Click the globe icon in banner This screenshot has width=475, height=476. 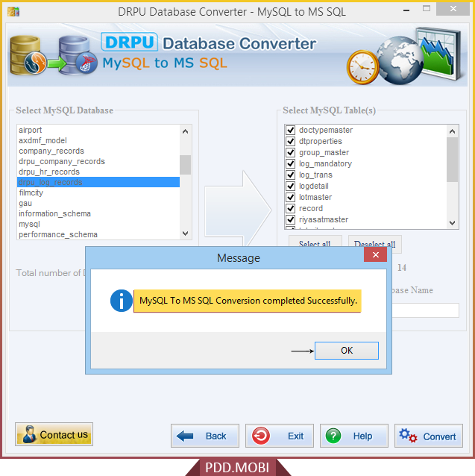pos(400,60)
